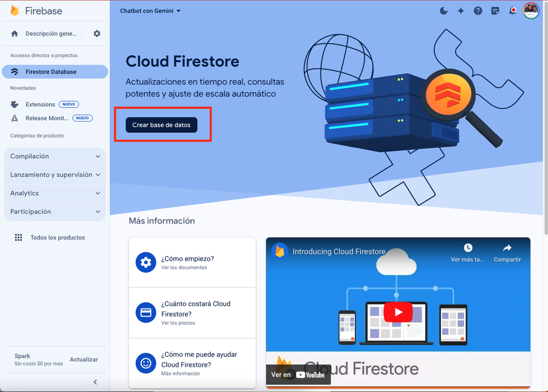Click Accesos directos a proyectos label

(44, 55)
